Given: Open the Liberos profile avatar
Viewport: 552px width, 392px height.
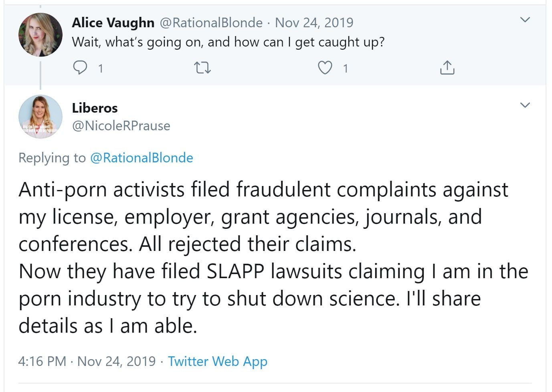Looking at the screenshot, I should coord(40,116).
